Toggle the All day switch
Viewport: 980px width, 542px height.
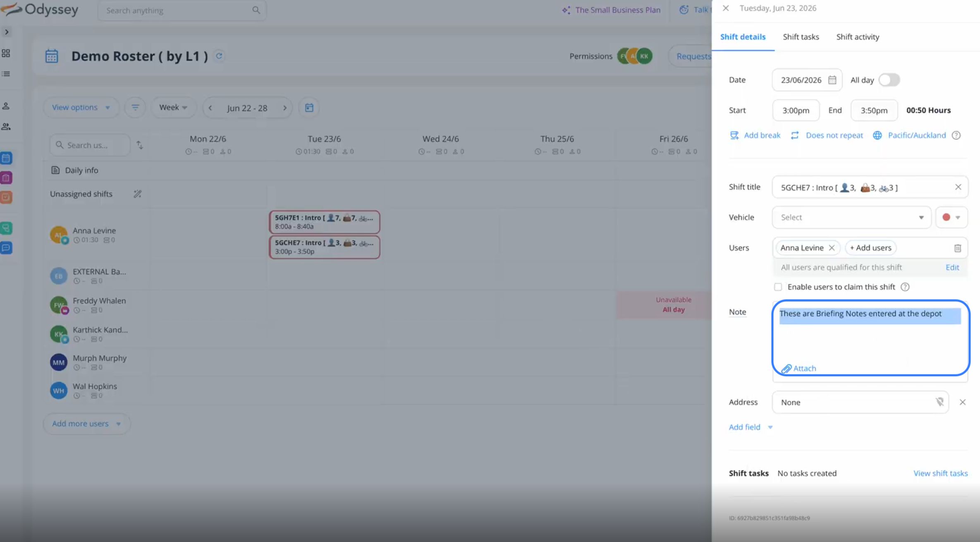click(x=889, y=80)
